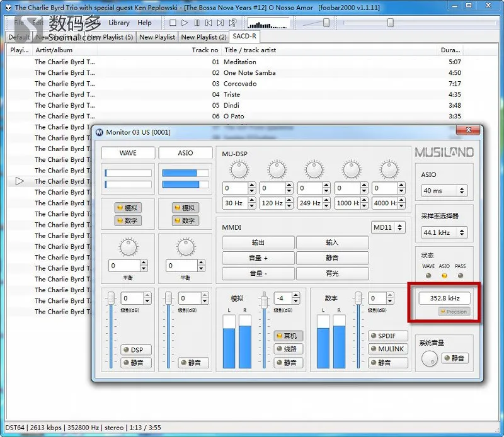The height and width of the screenshot is (437, 504).
Task: Click the WAVE header button
Action: pyautogui.click(x=128, y=153)
